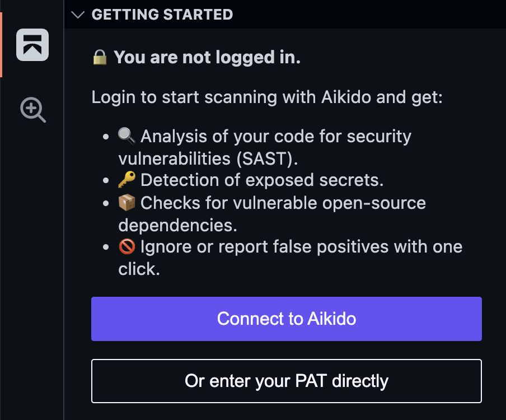
Task: Click the package box icon beside Checks
Action: [127, 203]
